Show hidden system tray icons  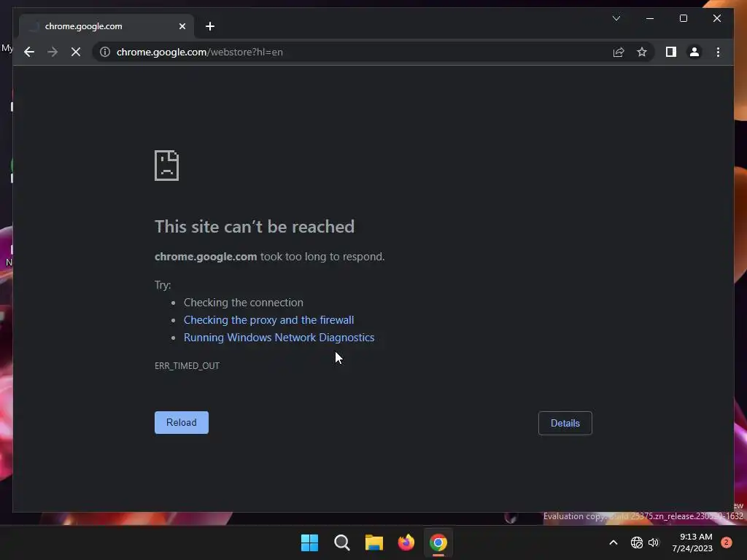[614, 542]
